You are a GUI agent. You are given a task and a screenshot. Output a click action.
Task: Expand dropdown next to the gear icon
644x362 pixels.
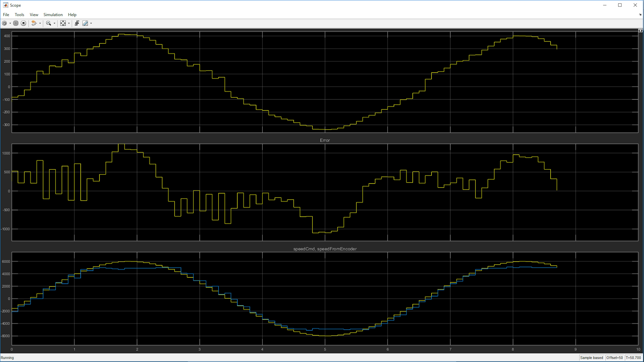[10, 23]
